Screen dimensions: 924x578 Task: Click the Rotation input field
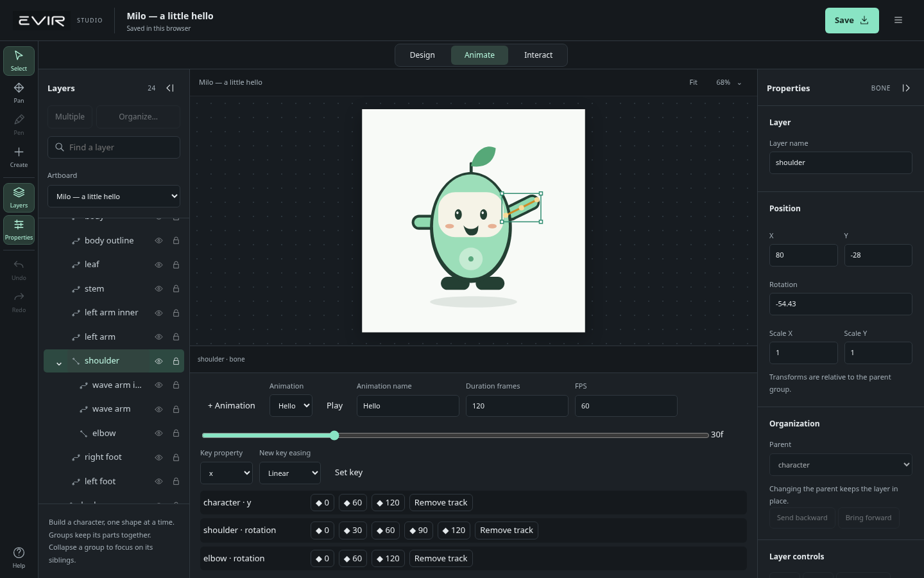coord(841,304)
